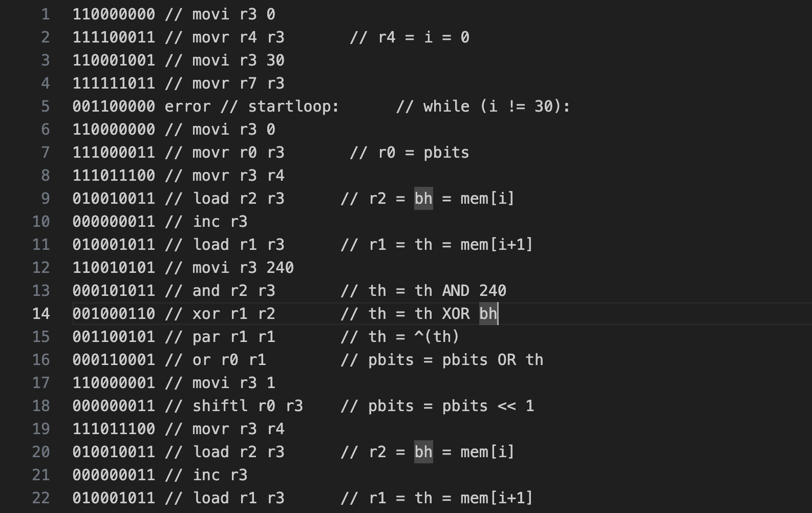Click 'th = th AND 240' comment
Screen dimensions: 812x513
(437, 291)
